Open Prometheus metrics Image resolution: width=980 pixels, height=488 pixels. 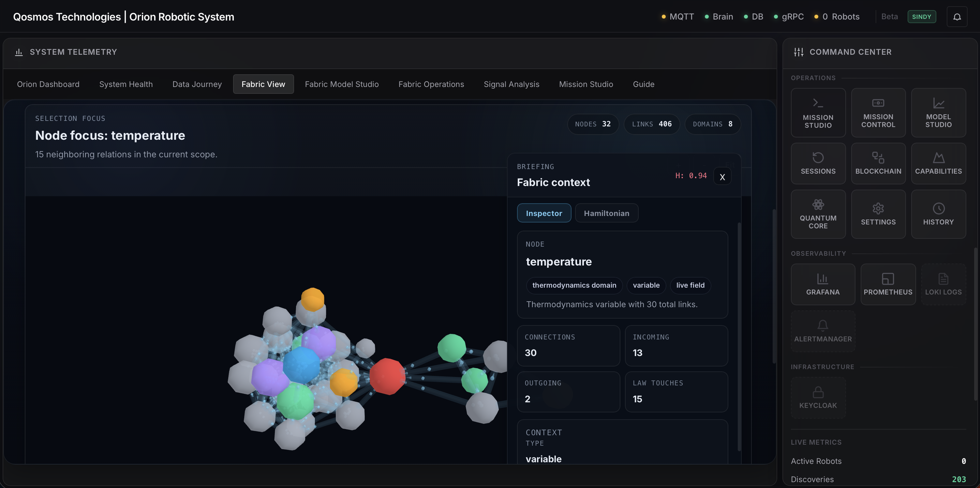[x=888, y=284]
